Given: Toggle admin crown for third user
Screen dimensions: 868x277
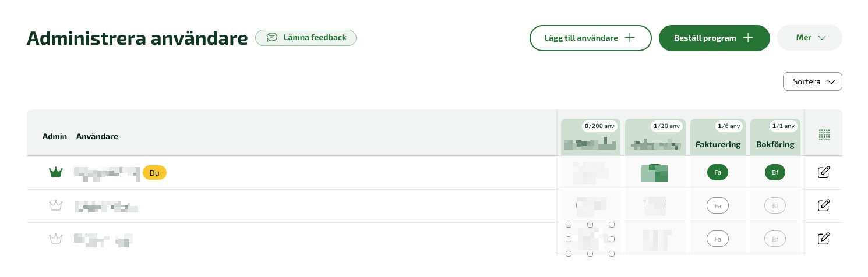Looking at the screenshot, I should pyautogui.click(x=55, y=239).
